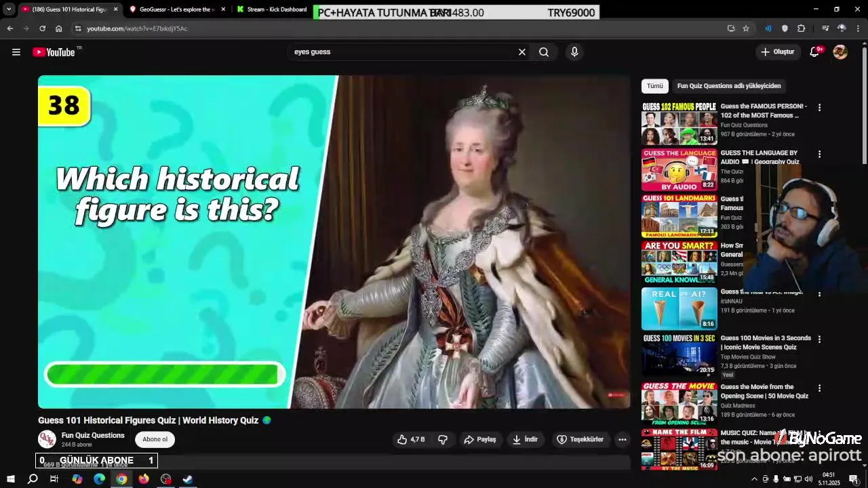Show hidden system tray icons chevron
This screenshot has height=488, width=868.
point(754,479)
